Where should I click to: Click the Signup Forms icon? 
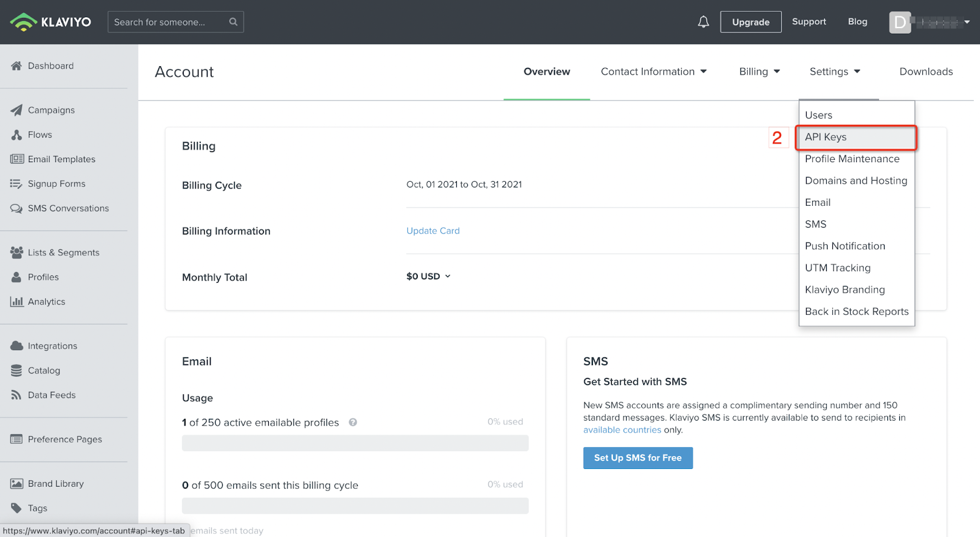point(17,184)
